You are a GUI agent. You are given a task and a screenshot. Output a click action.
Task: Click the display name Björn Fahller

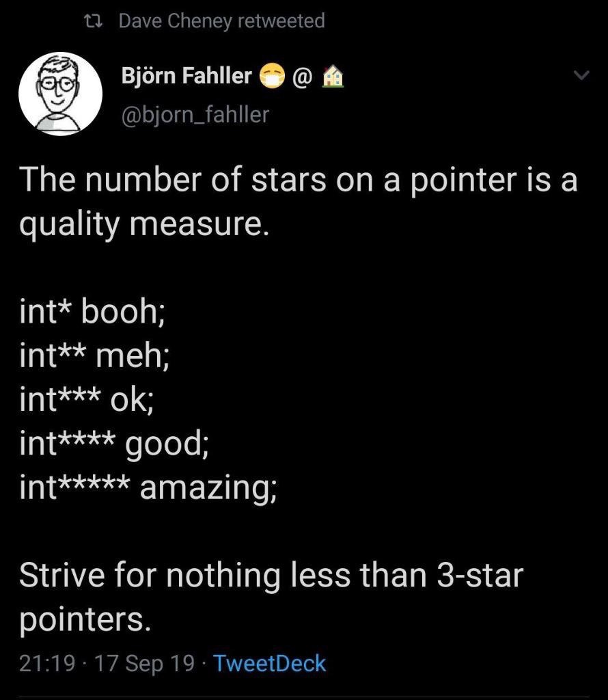click(186, 75)
